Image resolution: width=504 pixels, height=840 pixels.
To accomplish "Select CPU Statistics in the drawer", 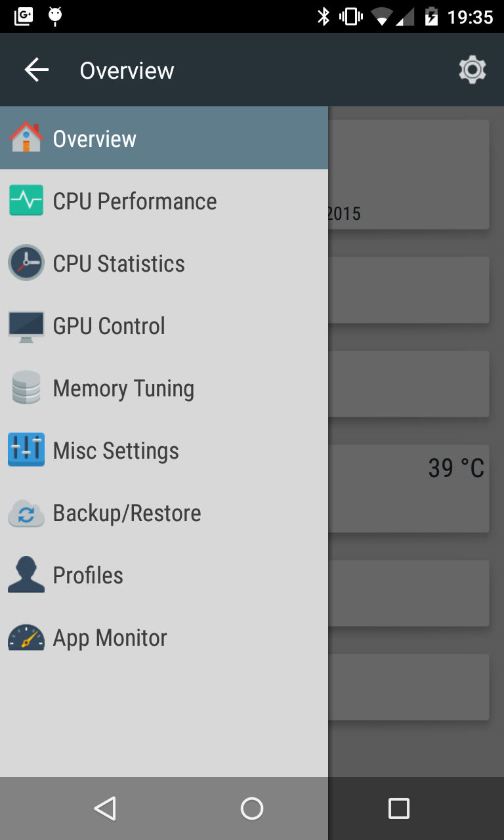I will (119, 263).
